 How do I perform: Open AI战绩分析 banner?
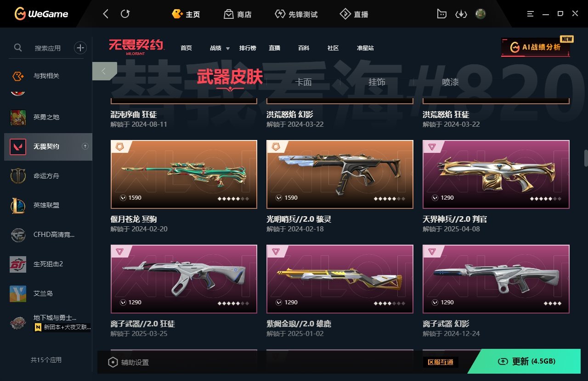coord(536,47)
